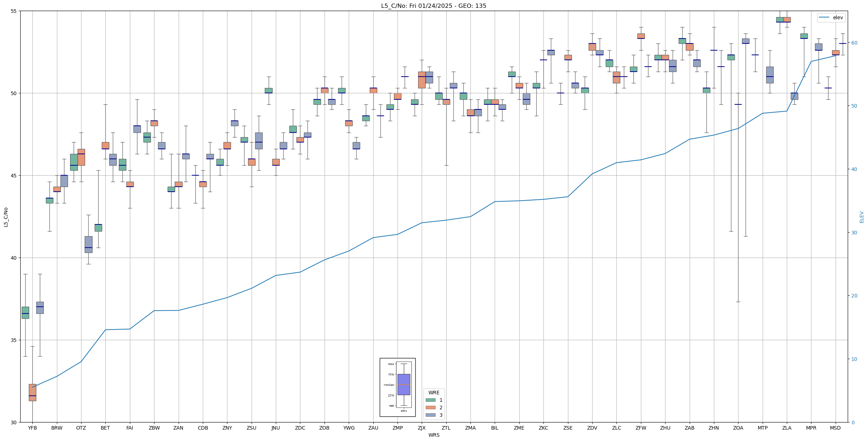The height and width of the screenshot is (441, 868).
Task: Click the ELEV right axis label
Action: click(x=862, y=217)
